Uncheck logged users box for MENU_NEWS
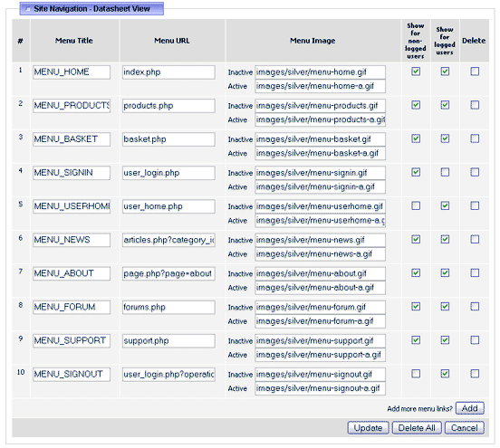Screen dimensions: 500x448 [445, 239]
